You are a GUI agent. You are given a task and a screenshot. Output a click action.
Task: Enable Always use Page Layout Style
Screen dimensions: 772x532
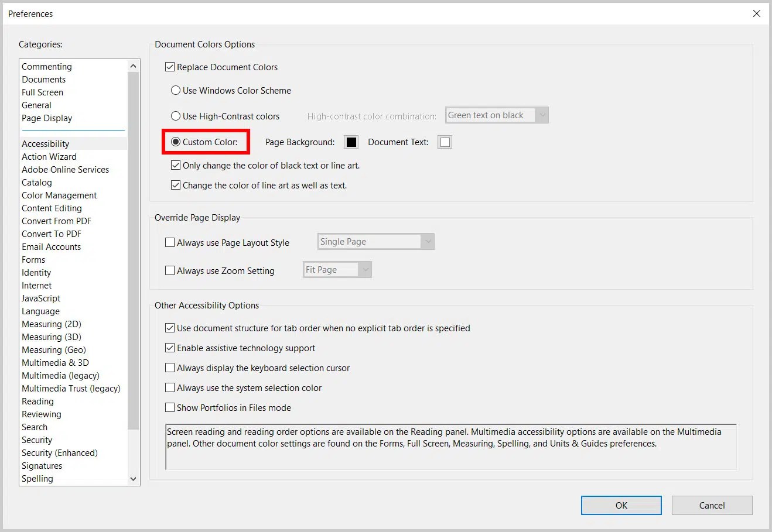(x=170, y=242)
